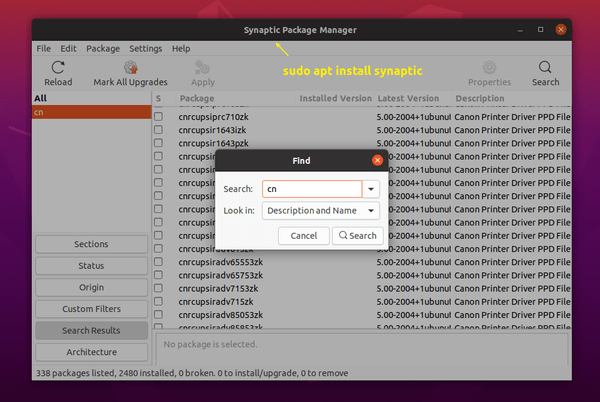The height and width of the screenshot is (402, 600).
Task: Open the Settings menu
Action: click(145, 49)
